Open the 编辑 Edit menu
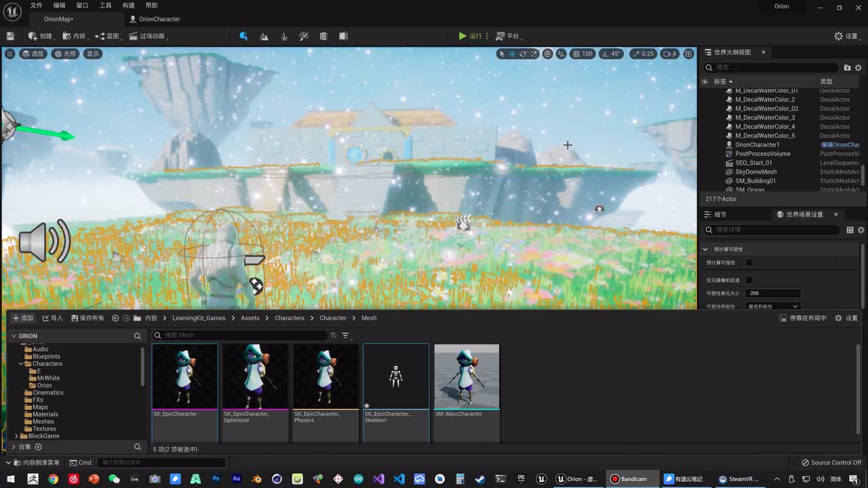The height and width of the screenshot is (488, 868). pos(60,5)
